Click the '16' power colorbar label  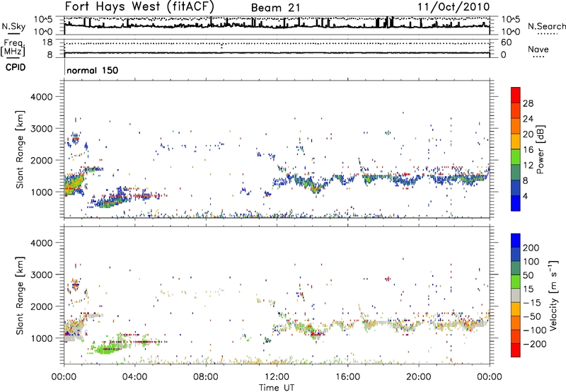tap(528, 150)
